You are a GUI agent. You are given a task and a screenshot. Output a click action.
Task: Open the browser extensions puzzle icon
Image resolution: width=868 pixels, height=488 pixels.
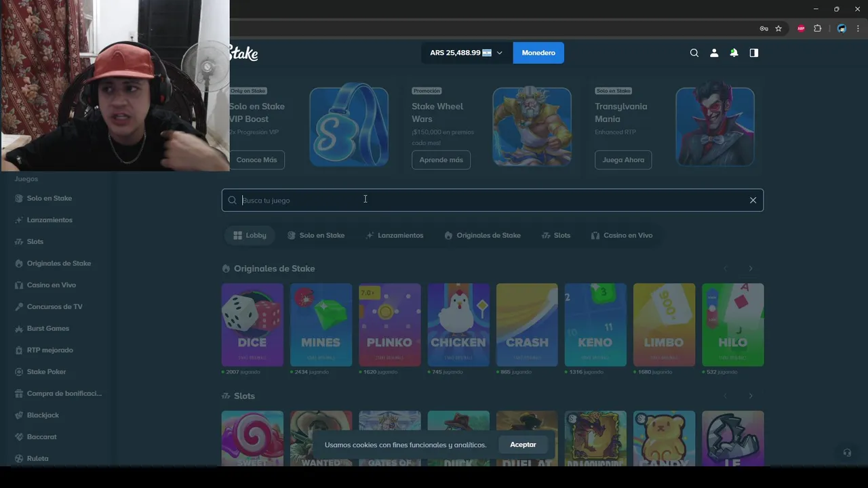817,28
